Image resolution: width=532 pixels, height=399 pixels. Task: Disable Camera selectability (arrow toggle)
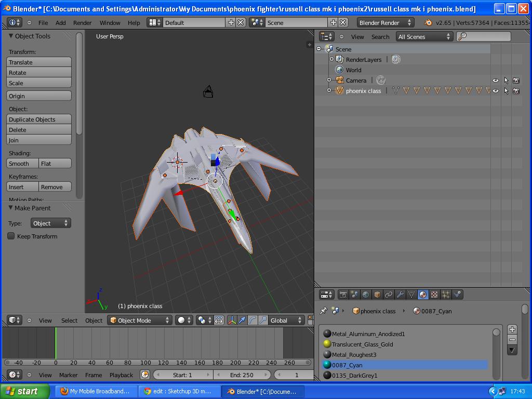tap(505, 81)
